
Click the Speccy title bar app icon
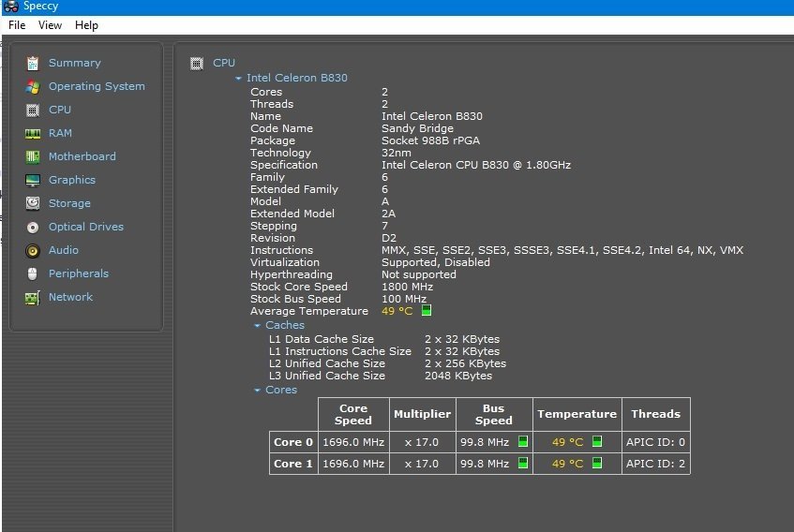tap(10, 6)
